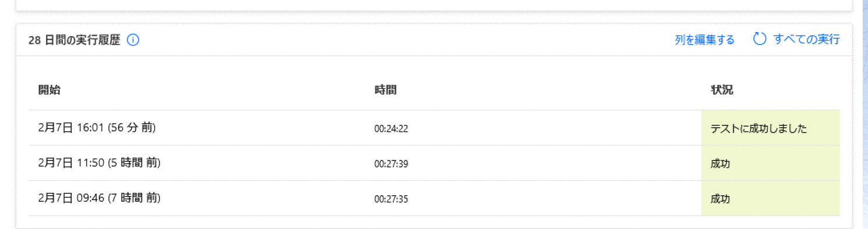The width and height of the screenshot is (868, 229).
Task: Click the 28 日間の実行履歴 panel title
Action: (74, 40)
